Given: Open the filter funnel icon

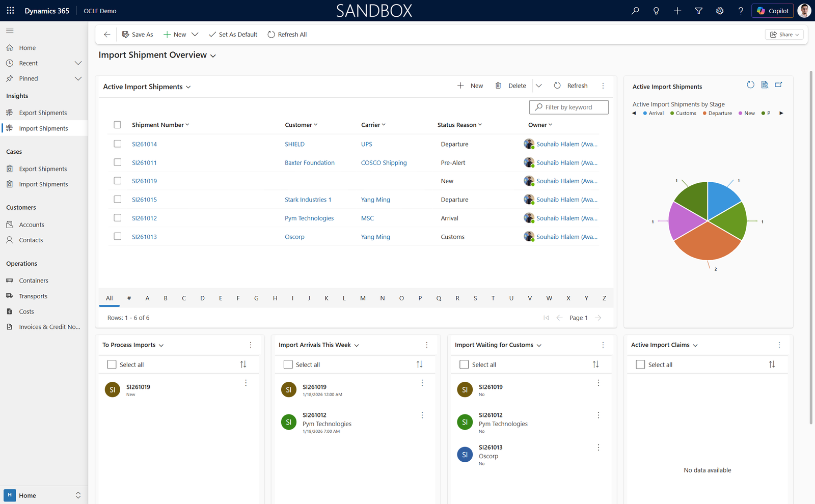Looking at the screenshot, I should pos(698,10).
